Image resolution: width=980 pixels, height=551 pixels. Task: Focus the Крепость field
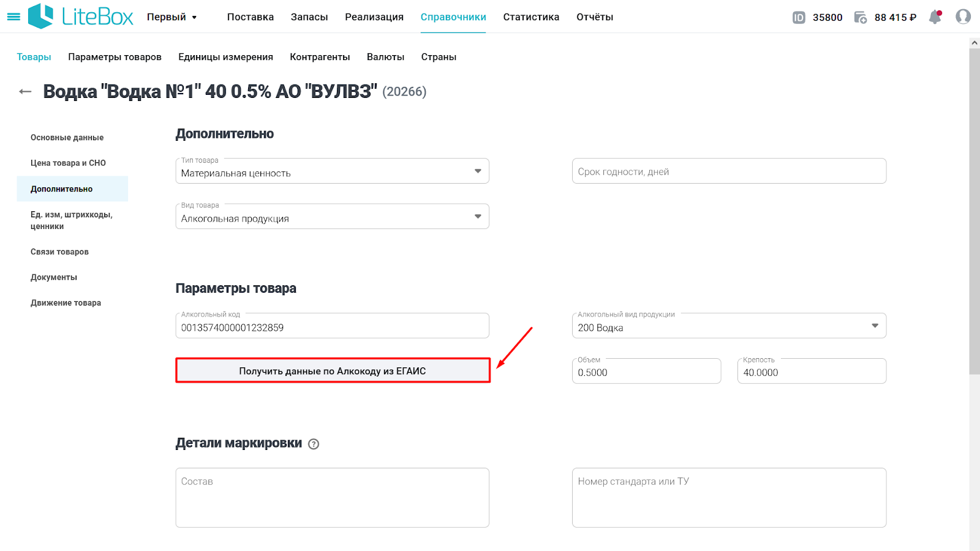(x=812, y=371)
